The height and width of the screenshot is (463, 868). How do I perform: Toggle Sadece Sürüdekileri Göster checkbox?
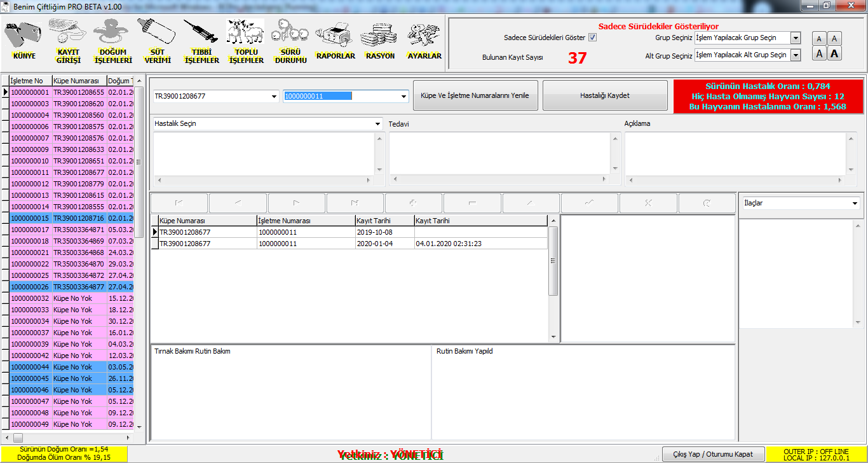(592, 38)
